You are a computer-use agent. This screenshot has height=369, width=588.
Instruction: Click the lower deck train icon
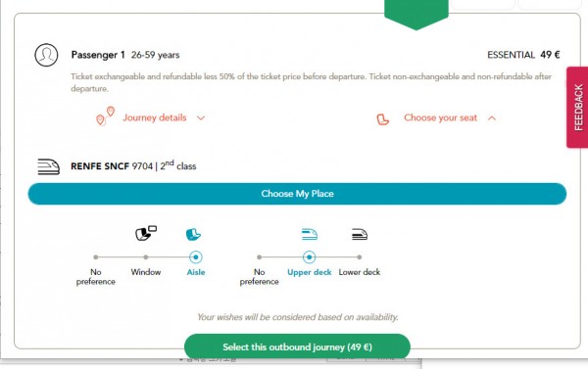(360, 235)
